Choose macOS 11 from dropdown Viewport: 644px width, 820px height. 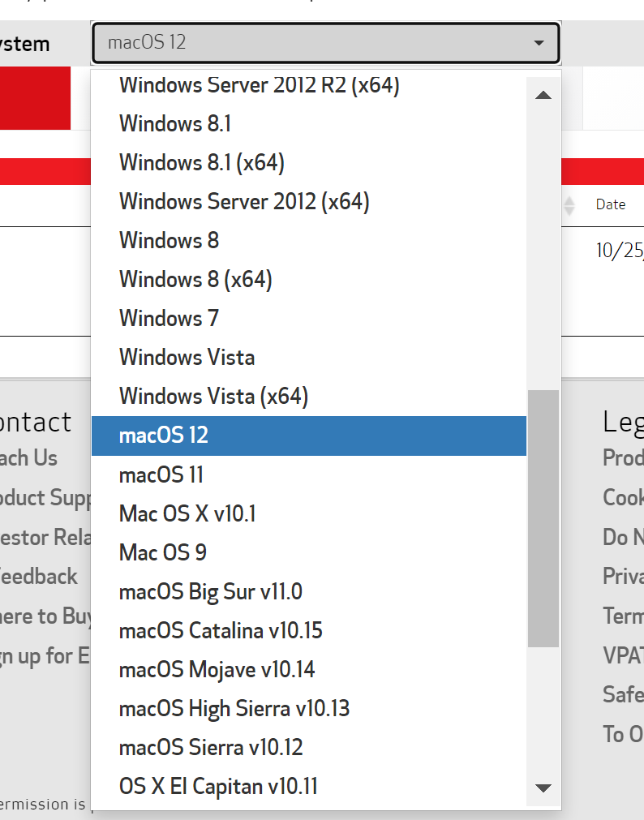pyautogui.click(x=161, y=474)
